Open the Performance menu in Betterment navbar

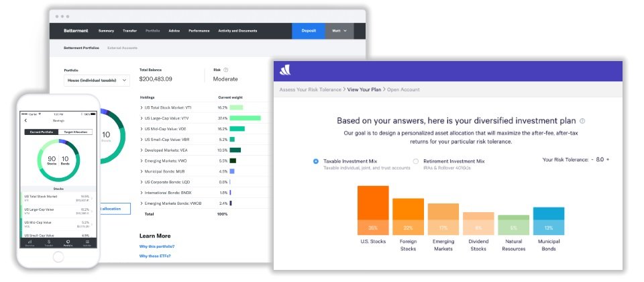coord(199,31)
